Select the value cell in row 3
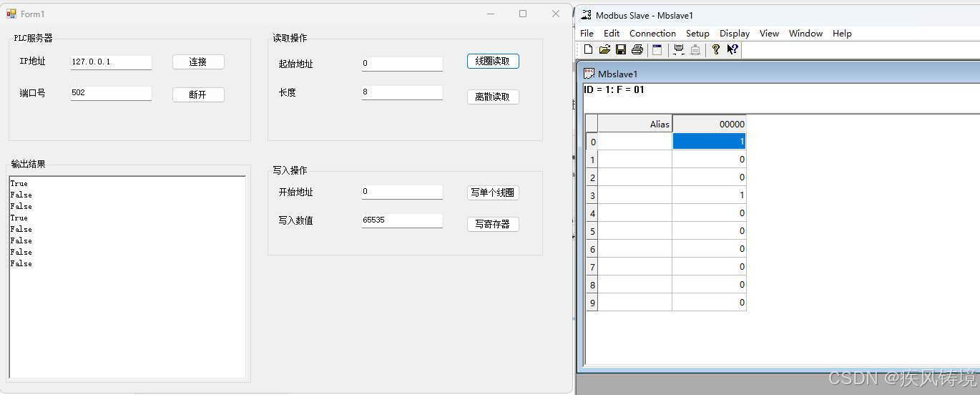The width and height of the screenshot is (980, 395). [x=709, y=195]
